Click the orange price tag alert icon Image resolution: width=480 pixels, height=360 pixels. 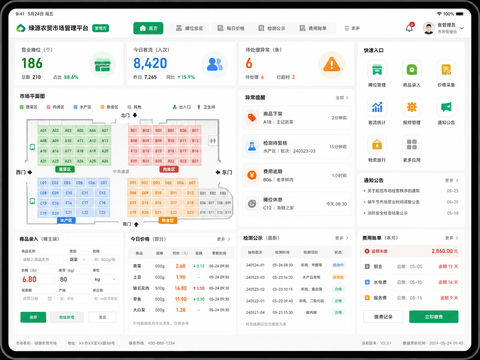click(x=252, y=118)
